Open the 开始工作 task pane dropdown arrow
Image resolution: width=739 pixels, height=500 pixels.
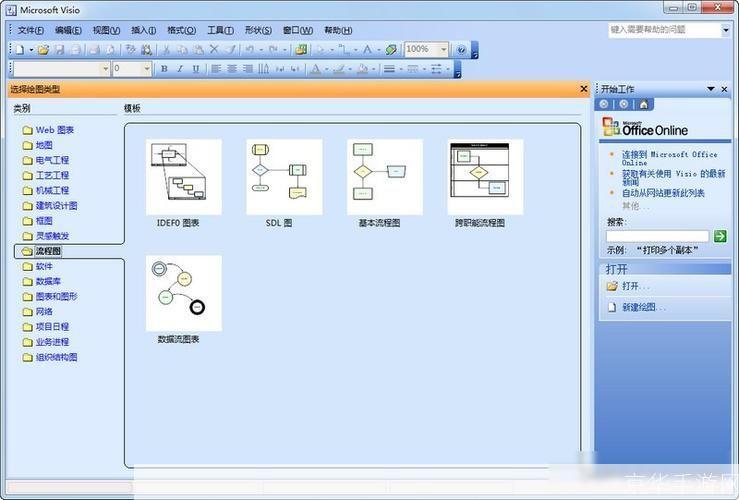pos(711,89)
